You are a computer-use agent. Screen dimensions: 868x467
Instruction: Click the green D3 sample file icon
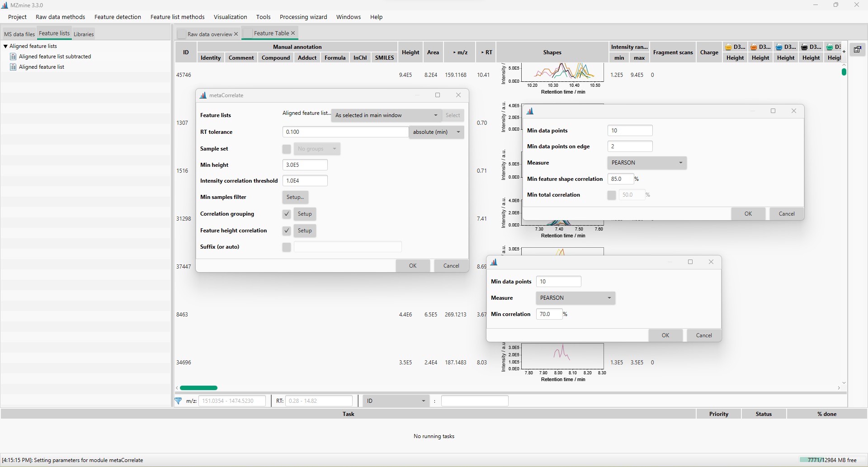tap(830, 47)
